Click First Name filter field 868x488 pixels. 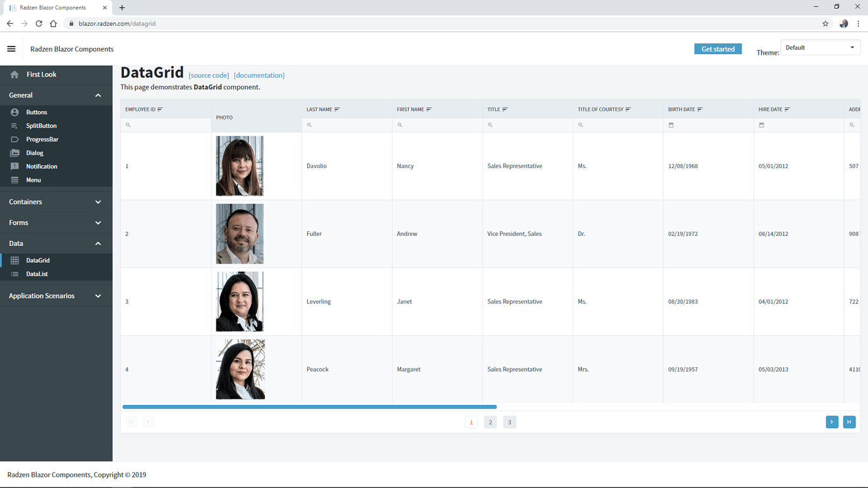coord(437,125)
